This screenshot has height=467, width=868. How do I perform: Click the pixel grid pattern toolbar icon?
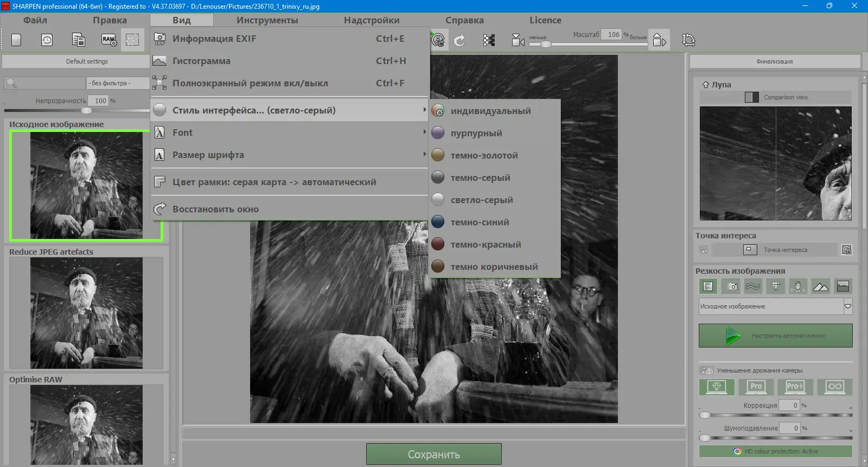pos(489,40)
